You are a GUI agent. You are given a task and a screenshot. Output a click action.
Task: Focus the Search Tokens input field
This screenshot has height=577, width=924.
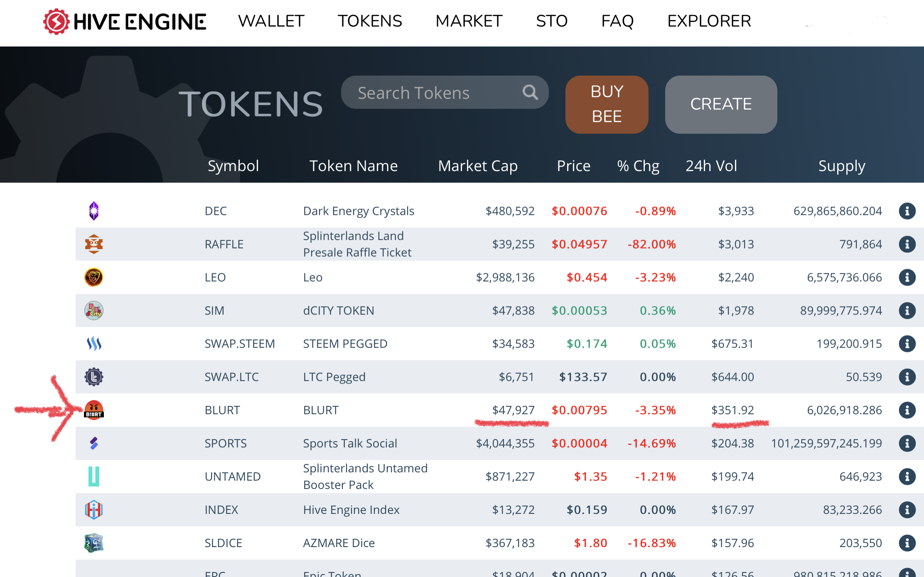click(445, 92)
